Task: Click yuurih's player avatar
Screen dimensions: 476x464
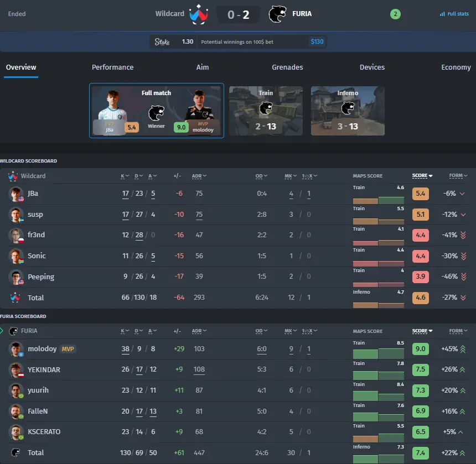Action: (x=16, y=390)
